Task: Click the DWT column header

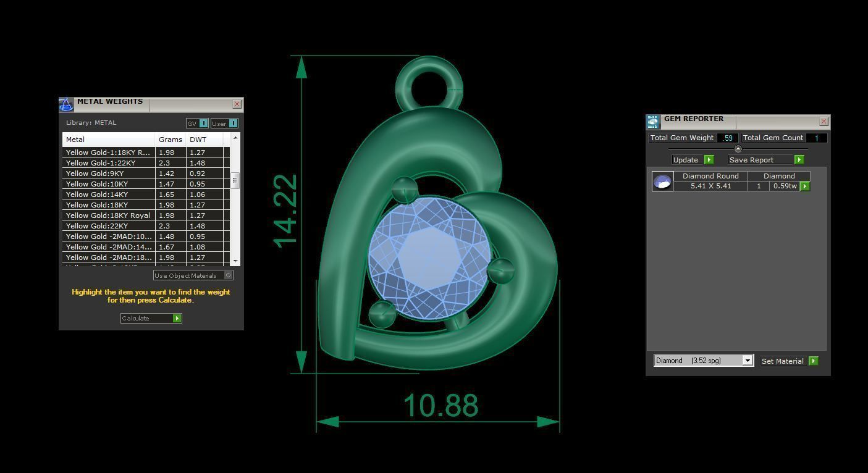Action: coord(204,140)
